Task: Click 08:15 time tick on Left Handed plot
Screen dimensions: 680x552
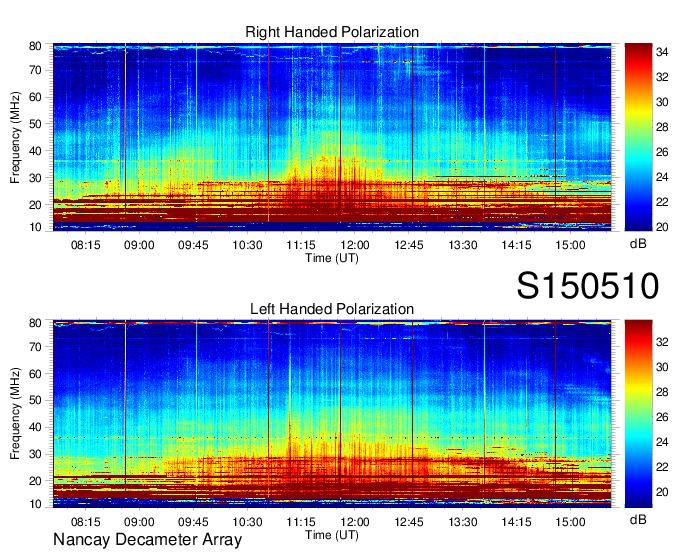Action: 85,522
